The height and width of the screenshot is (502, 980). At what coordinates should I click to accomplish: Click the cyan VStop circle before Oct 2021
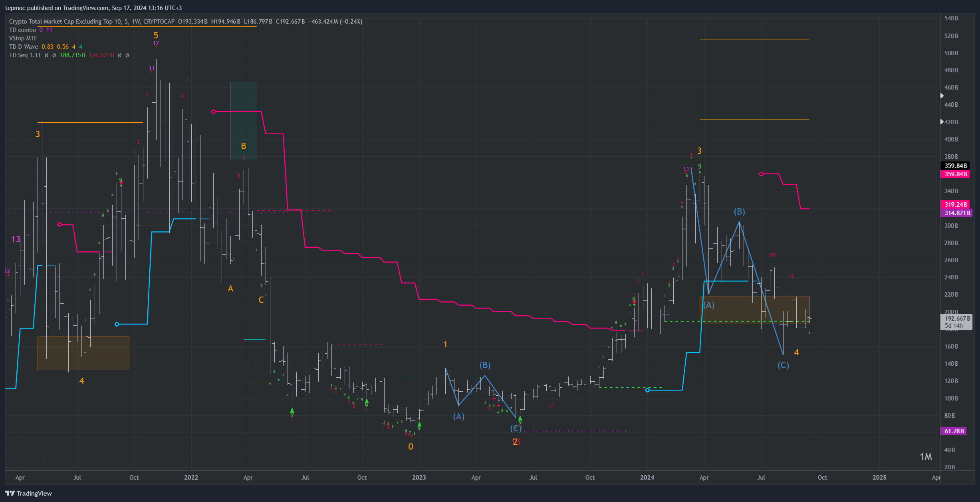pos(117,324)
